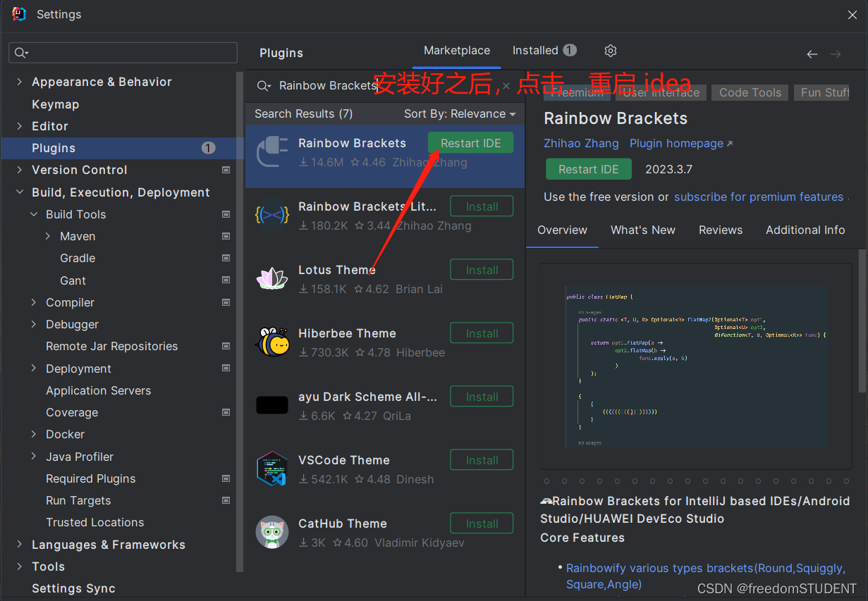Expand the Tools settings section
The width and height of the screenshot is (868, 601).
point(19,566)
